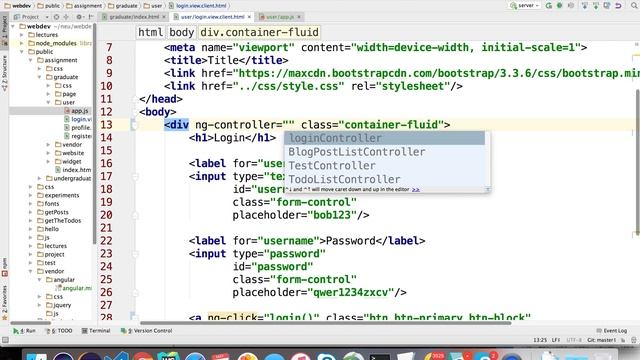Image resolution: width=640 pixels, height=360 pixels.
Task: Choose BlogPostListController from autocomplete list
Action: click(x=384, y=152)
